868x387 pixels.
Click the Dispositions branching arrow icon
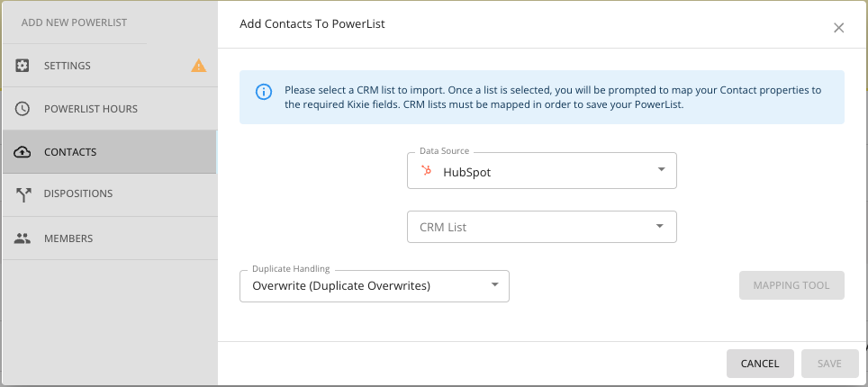[x=23, y=194]
